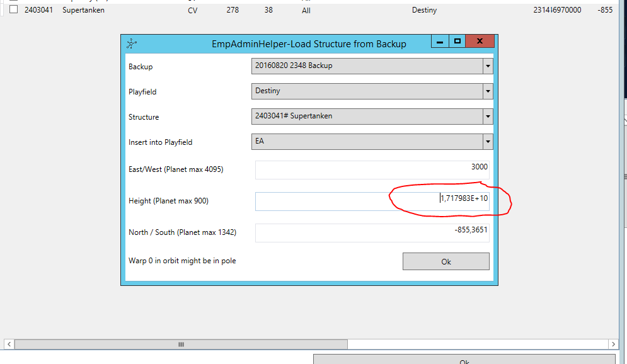Click the East/West coordinate input field
Image resolution: width=627 pixels, height=364 pixels.
pyautogui.click(x=372, y=170)
